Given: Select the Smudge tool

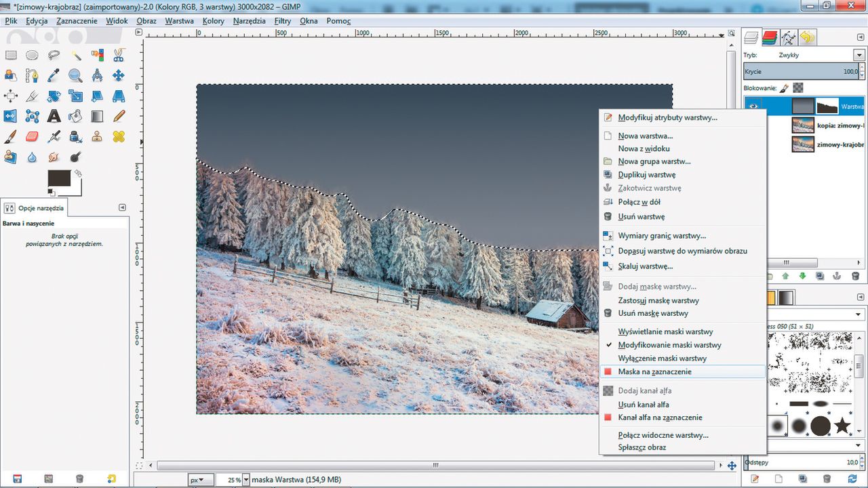Looking at the screenshot, I should point(54,157).
